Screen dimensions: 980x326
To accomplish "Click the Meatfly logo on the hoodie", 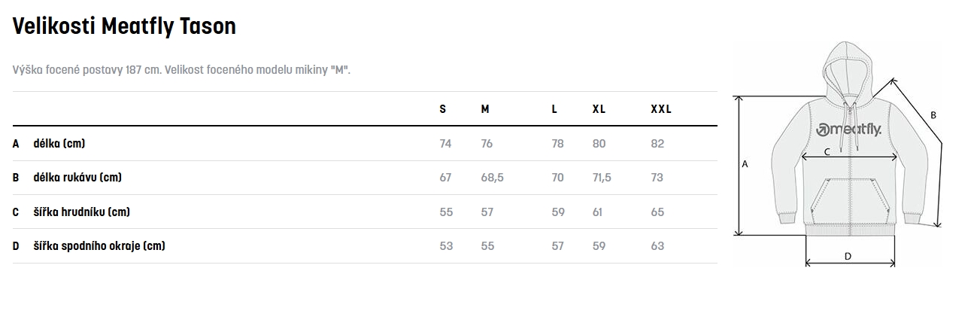I will pyautogui.click(x=848, y=129).
